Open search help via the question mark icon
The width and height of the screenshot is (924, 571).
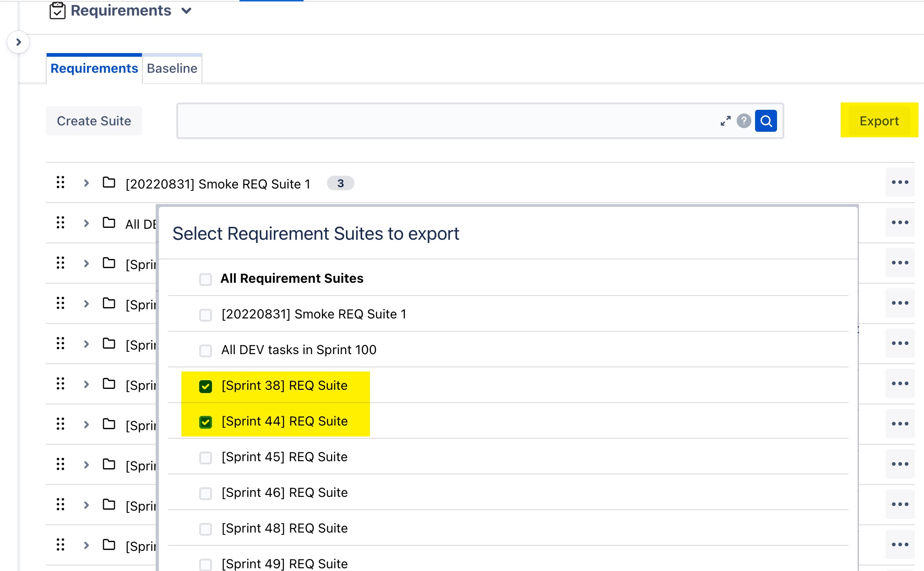[x=744, y=121]
